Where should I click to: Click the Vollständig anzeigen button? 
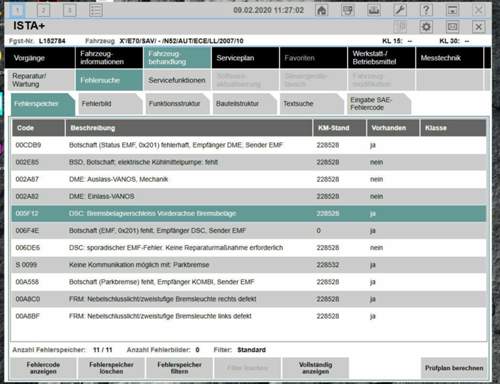315,368
